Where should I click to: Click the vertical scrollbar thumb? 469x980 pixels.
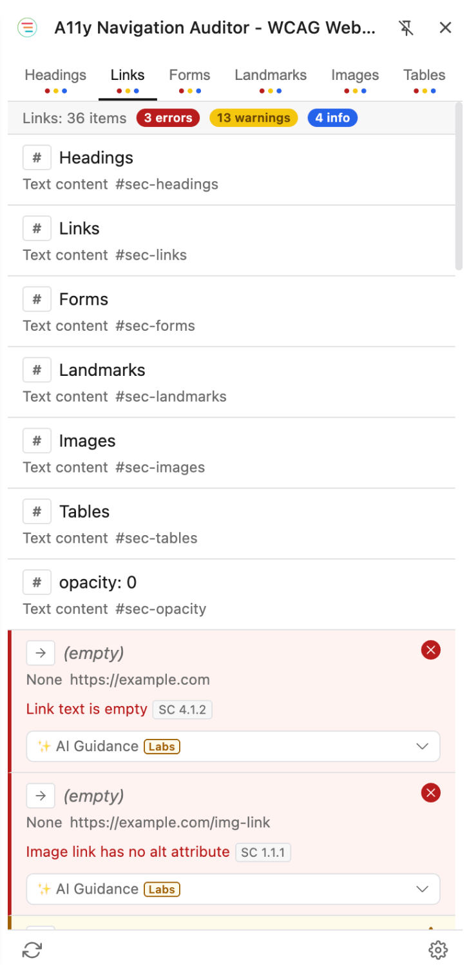click(459, 186)
